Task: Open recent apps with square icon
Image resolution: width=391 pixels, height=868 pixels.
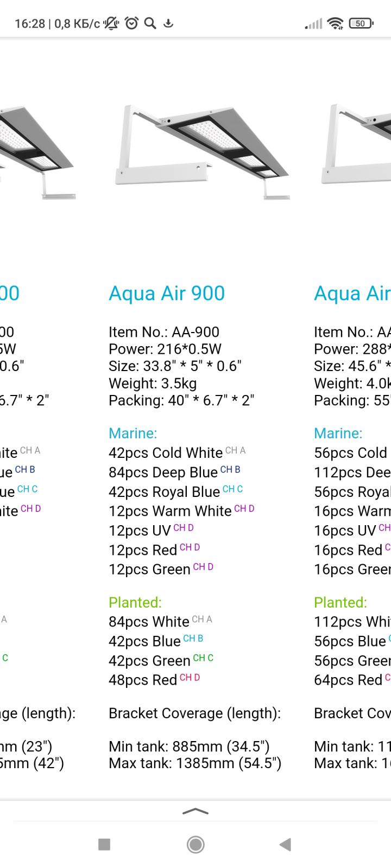Action: pos(104,844)
